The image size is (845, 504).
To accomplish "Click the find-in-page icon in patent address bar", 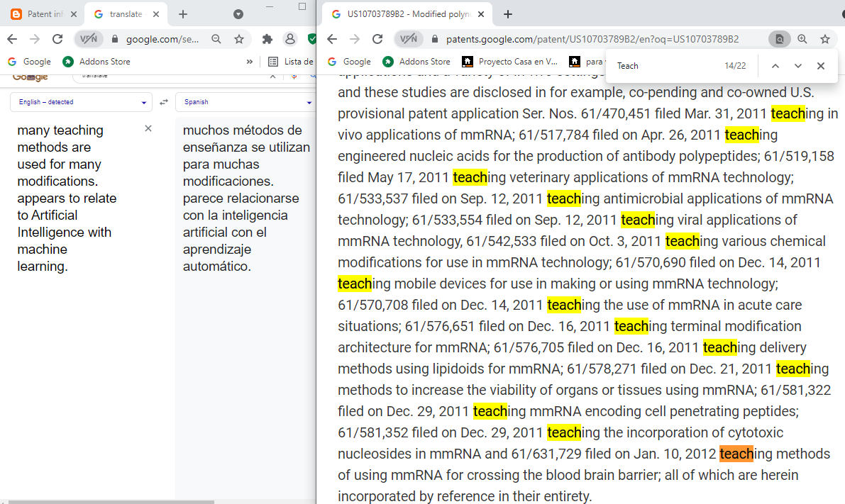I will (779, 39).
